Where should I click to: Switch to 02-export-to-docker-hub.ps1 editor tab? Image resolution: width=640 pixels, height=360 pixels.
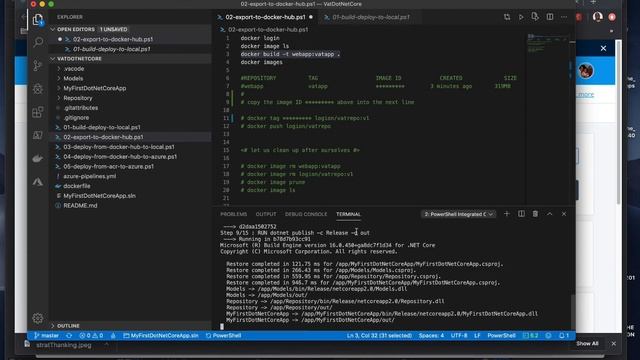point(265,17)
